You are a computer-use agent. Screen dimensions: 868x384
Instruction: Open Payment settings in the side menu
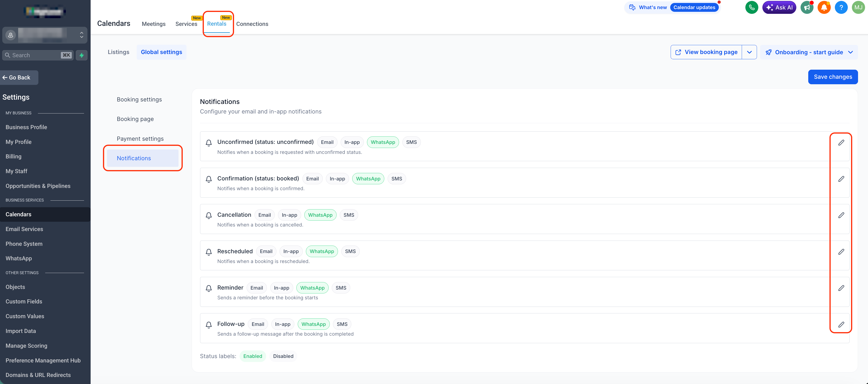(x=140, y=139)
